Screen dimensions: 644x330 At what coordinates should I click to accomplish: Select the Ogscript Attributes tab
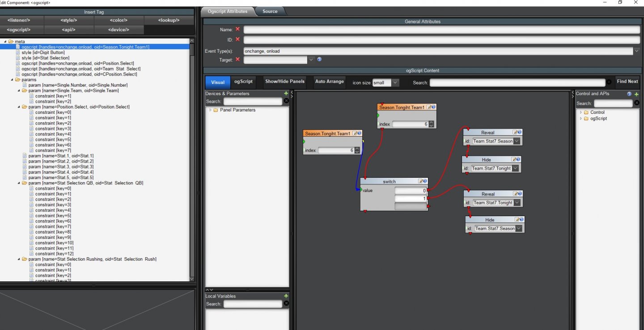coord(228,12)
